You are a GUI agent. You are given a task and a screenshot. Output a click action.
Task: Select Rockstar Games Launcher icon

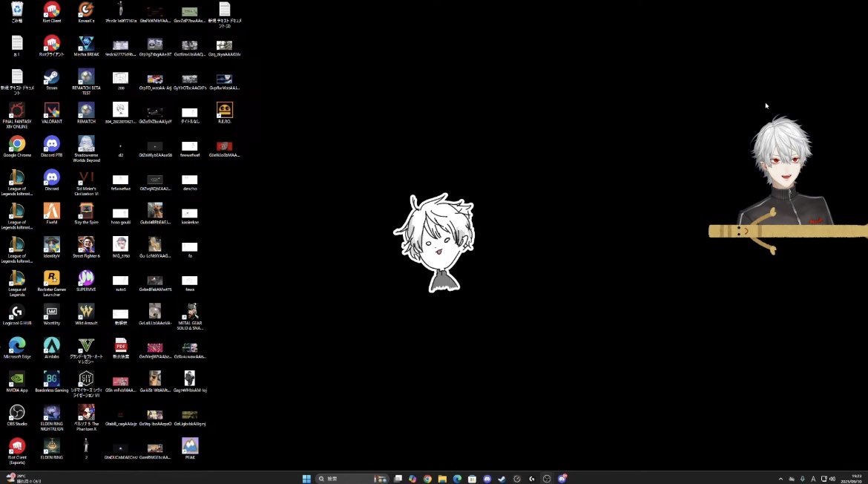click(x=51, y=284)
